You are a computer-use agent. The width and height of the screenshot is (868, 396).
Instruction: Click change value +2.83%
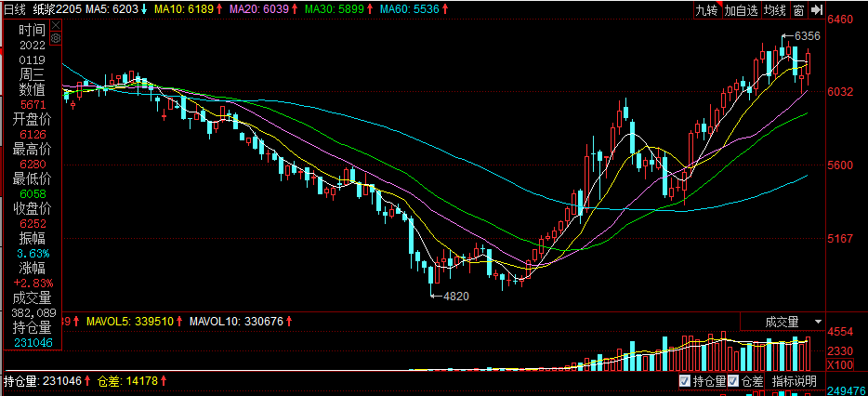tap(33, 284)
